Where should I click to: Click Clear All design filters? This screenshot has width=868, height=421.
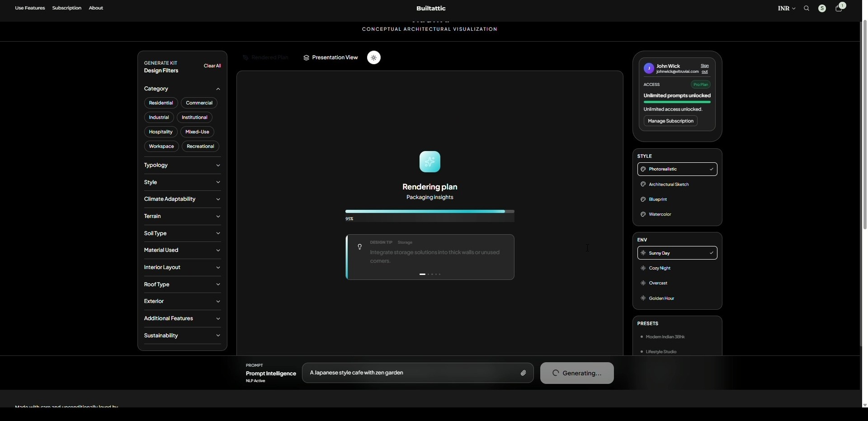[212, 66]
